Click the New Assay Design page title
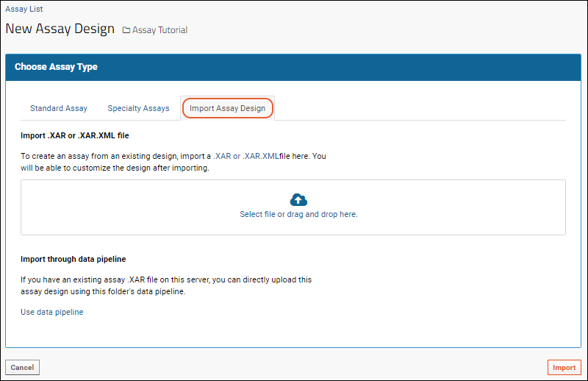 [60, 29]
